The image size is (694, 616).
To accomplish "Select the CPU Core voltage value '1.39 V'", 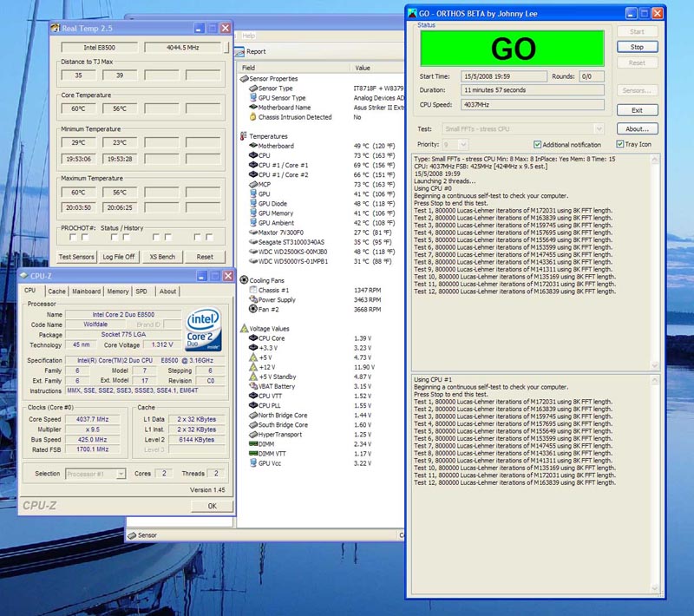I will tap(363, 338).
